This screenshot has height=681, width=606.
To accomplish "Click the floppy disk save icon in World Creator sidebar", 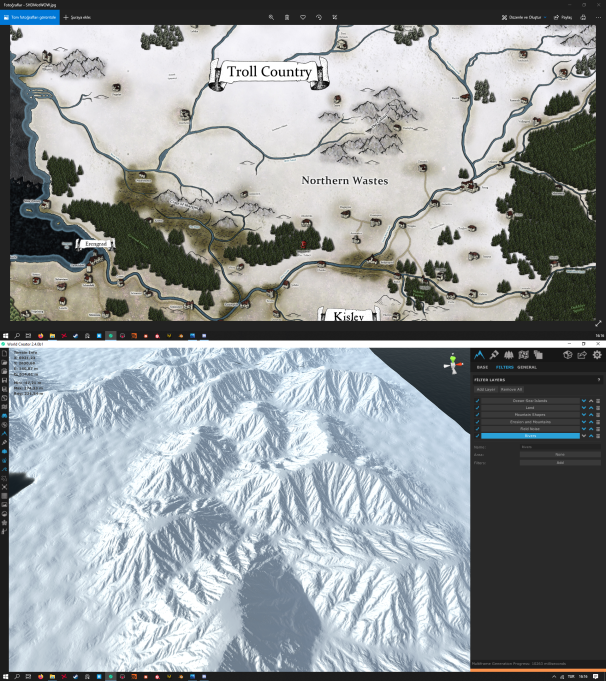I will coord(4,380).
